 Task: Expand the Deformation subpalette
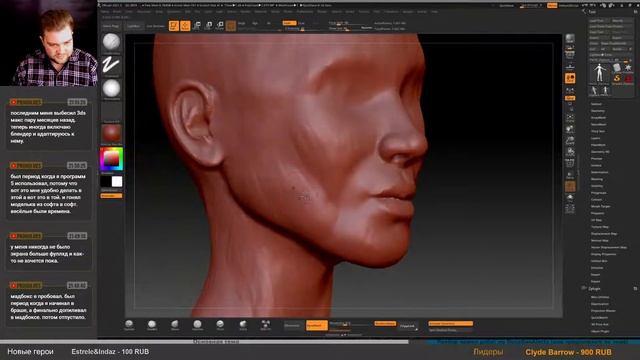(x=600, y=172)
